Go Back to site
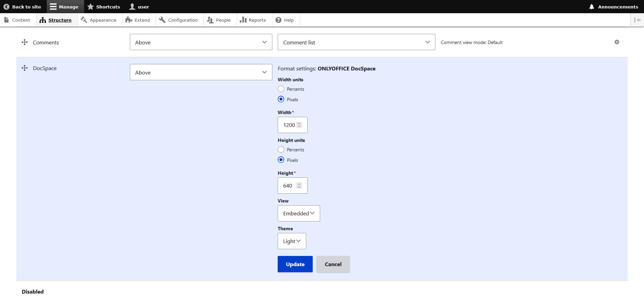Screen dimensions: 644x301 23,7
